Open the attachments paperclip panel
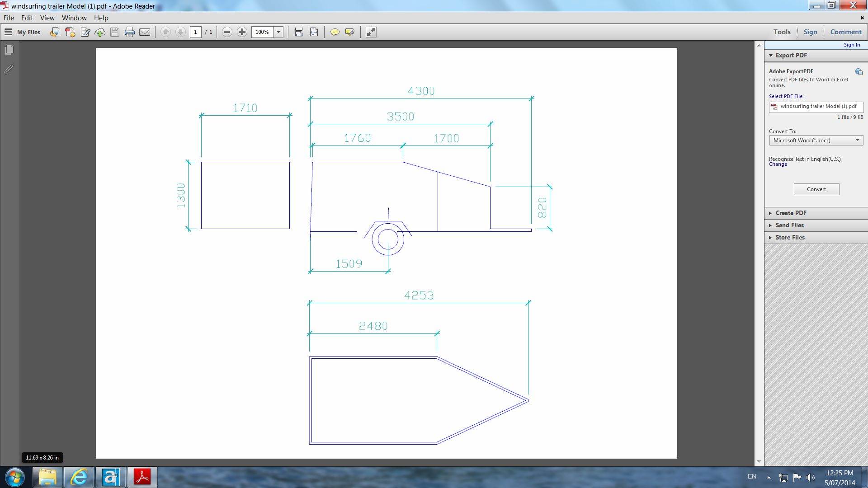Image resolution: width=868 pixels, height=488 pixels. click(9, 70)
